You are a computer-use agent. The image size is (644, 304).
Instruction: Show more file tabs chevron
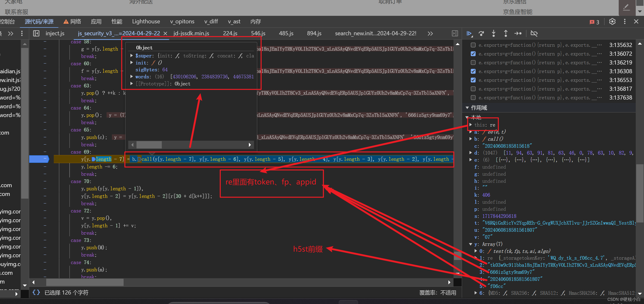pos(430,34)
